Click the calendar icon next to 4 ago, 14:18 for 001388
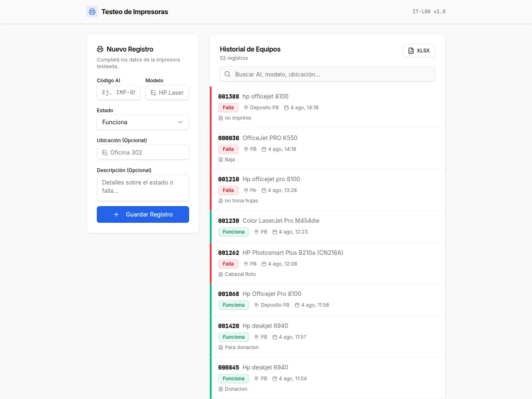This screenshot has height=399, width=532. (286, 108)
